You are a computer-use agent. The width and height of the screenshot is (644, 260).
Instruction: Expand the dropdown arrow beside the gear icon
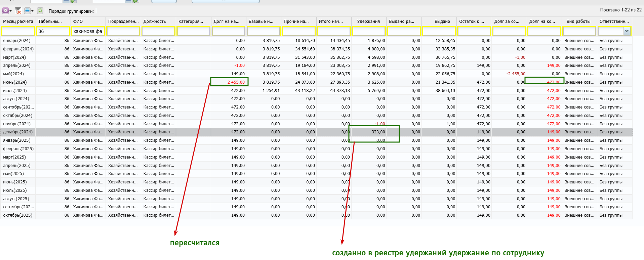click(11, 11)
